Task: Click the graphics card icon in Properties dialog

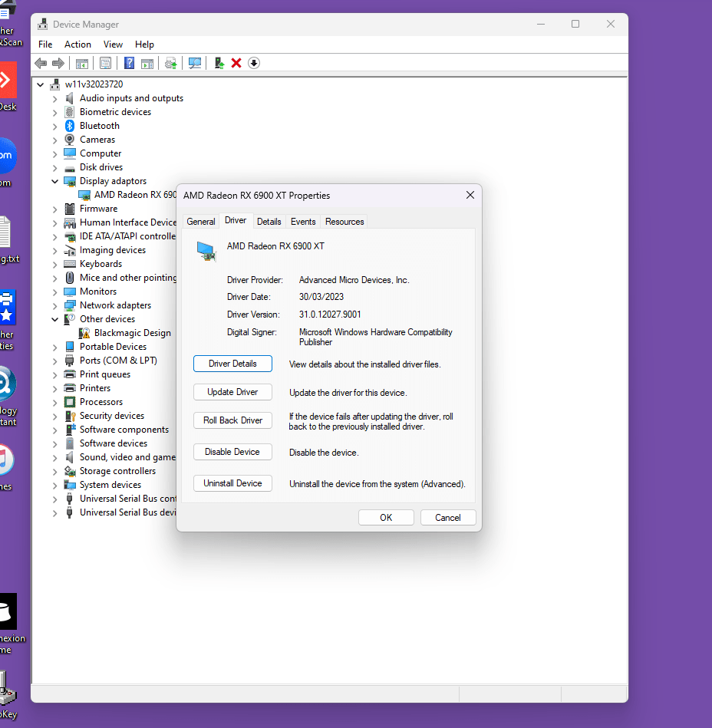Action: (206, 251)
